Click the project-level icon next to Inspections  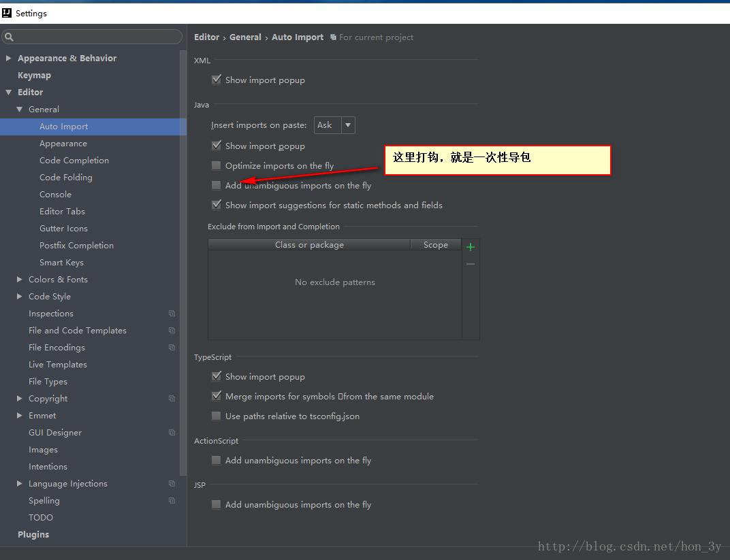click(x=172, y=314)
